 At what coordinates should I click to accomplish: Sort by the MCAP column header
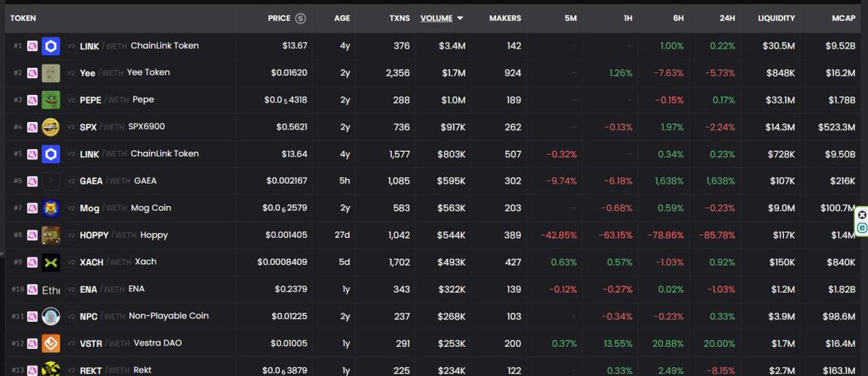point(843,18)
